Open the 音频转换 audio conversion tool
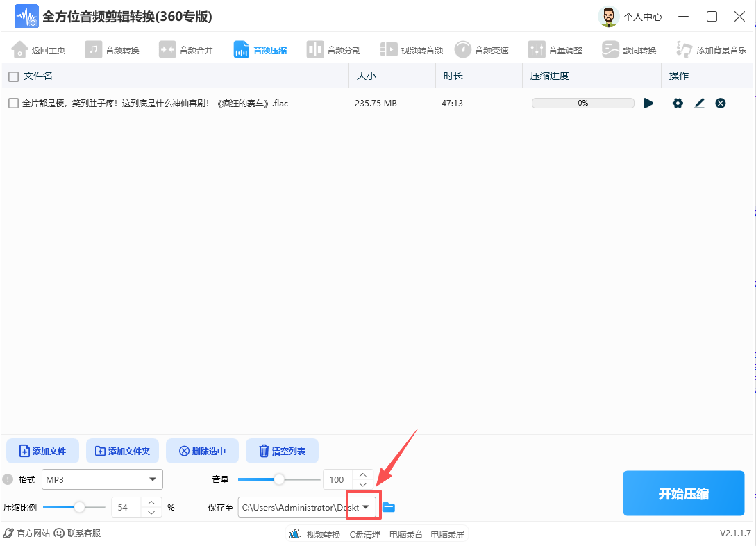 click(113, 49)
